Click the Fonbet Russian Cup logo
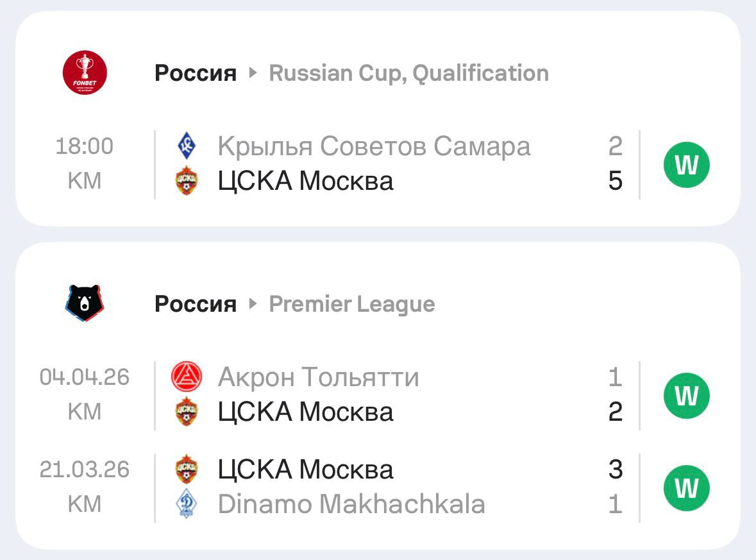 click(x=85, y=72)
